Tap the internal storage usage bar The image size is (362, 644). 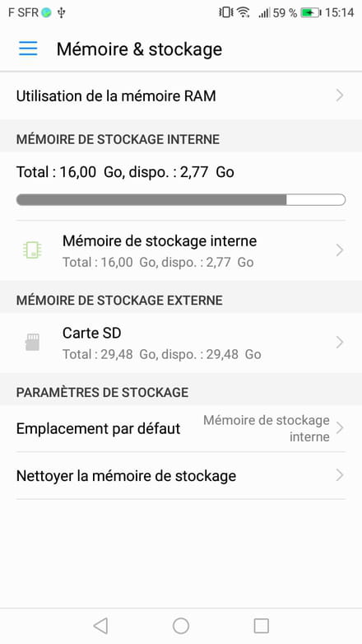pyautogui.click(x=181, y=200)
